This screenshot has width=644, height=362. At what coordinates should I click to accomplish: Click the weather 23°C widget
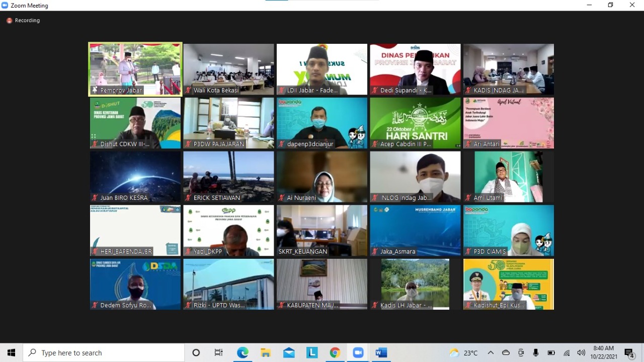pyautogui.click(x=463, y=352)
